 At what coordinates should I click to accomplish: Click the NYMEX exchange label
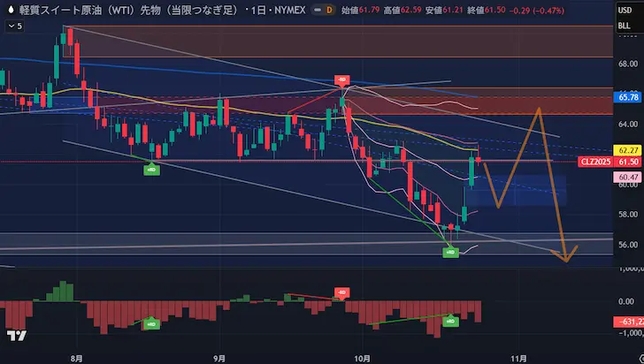pos(290,10)
